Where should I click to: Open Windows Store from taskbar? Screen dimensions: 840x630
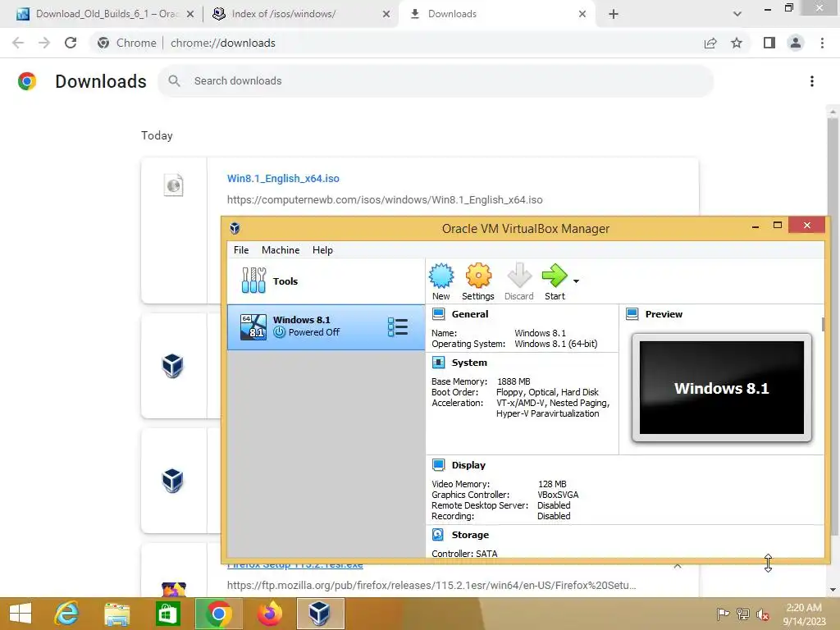pyautogui.click(x=167, y=614)
